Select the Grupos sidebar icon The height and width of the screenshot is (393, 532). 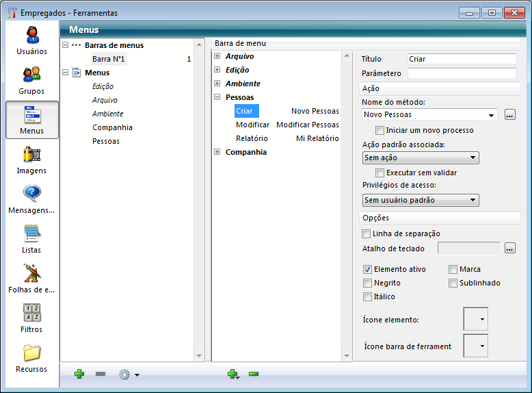coord(32,75)
